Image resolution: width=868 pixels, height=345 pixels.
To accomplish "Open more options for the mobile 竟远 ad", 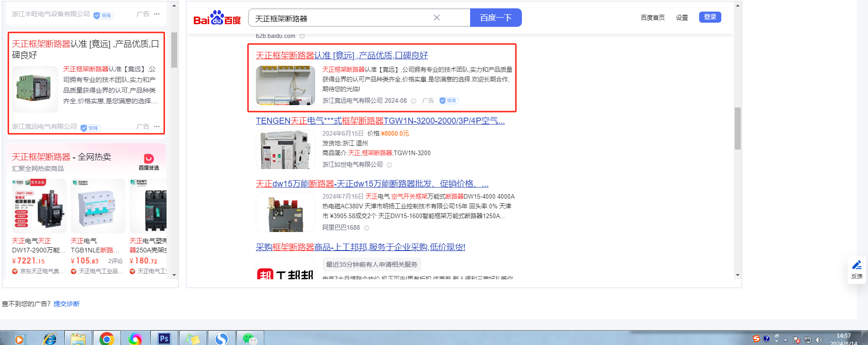I will click(x=157, y=126).
